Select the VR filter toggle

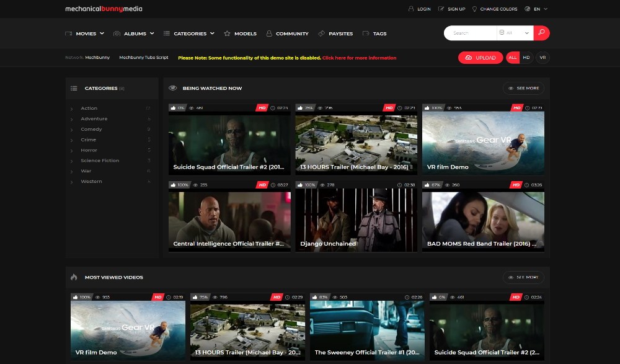click(542, 58)
